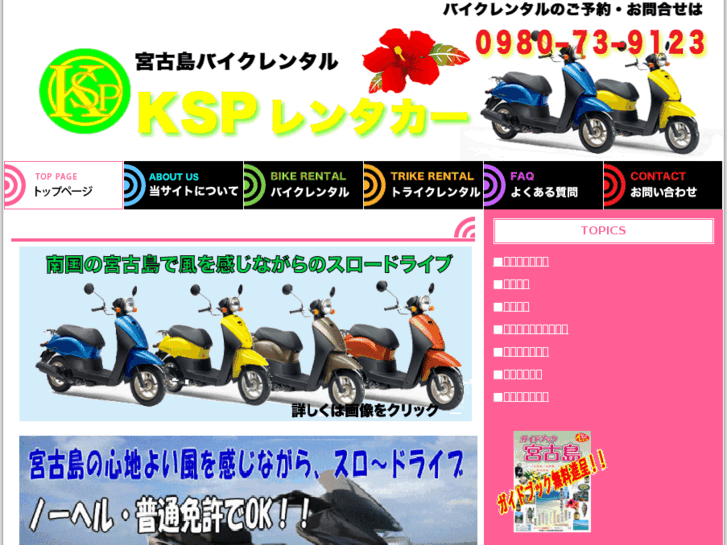Click バイクレンタルのご予約・お問合せは text
This screenshot has height=545, width=727.
coord(573,9)
